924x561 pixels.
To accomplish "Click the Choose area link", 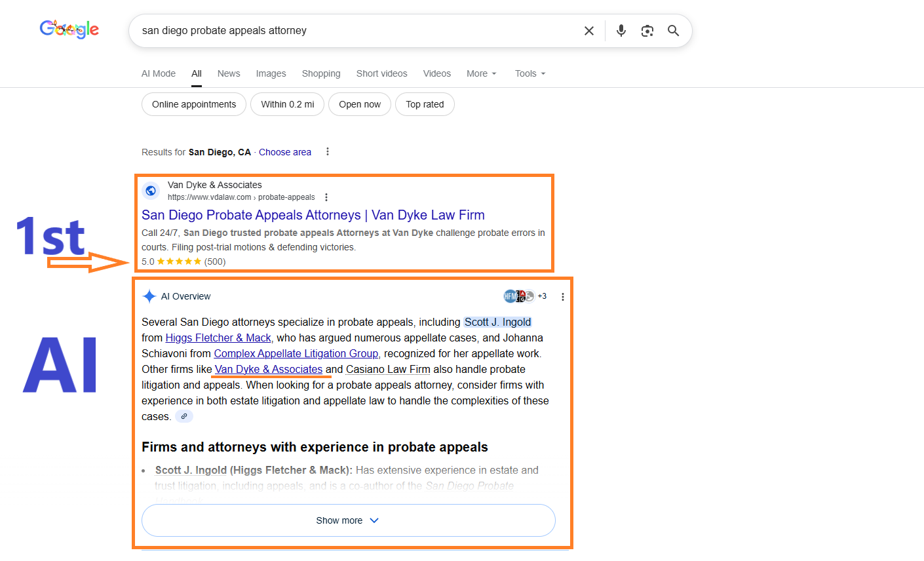I will 285,152.
